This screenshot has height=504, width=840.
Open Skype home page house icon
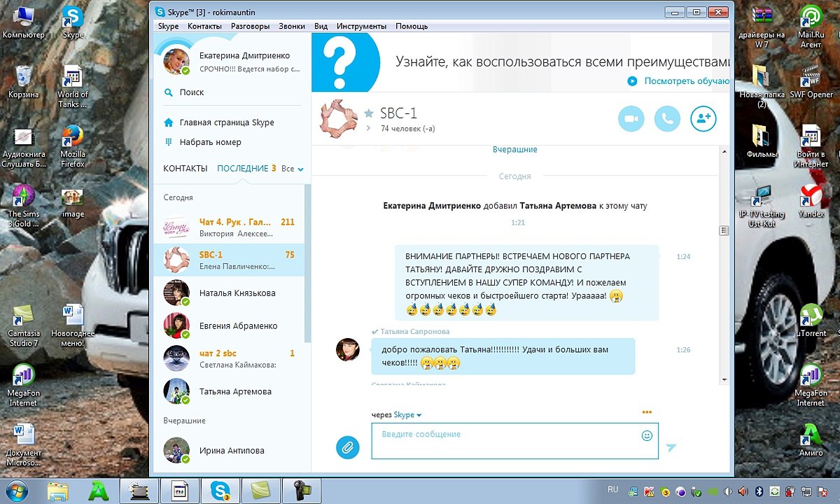pos(169,122)
